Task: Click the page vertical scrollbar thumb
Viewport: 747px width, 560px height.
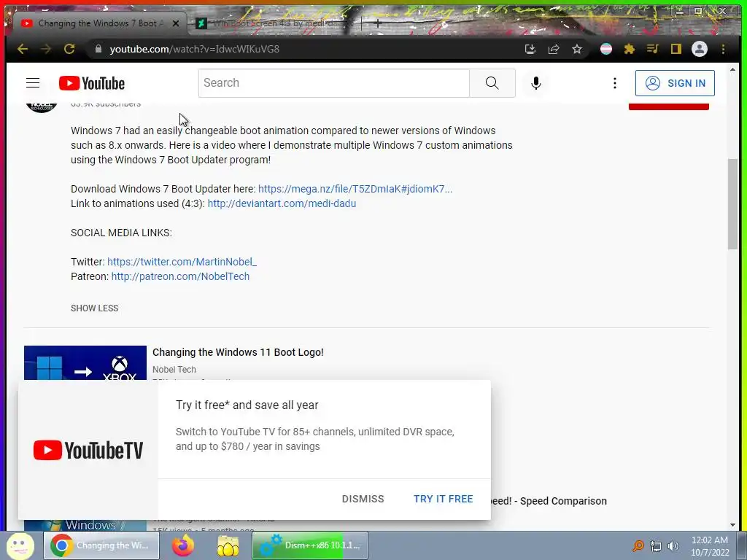Action: 732,204
